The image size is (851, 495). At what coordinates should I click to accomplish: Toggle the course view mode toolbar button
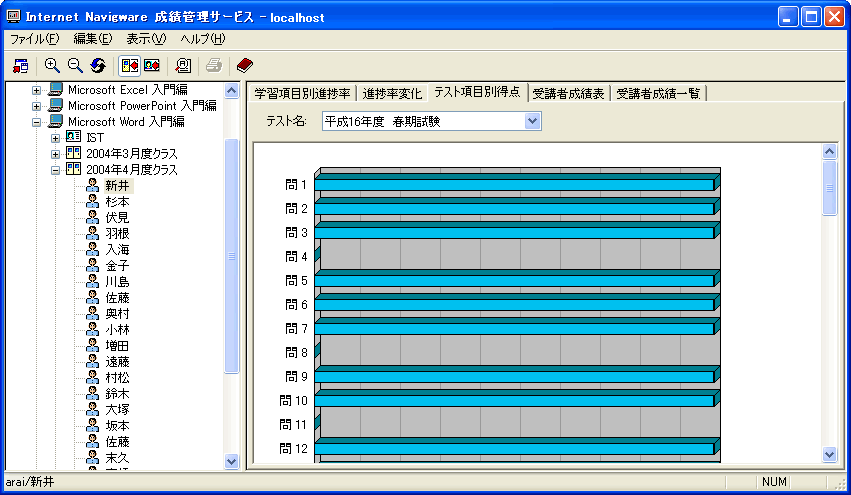coord(130,66)
